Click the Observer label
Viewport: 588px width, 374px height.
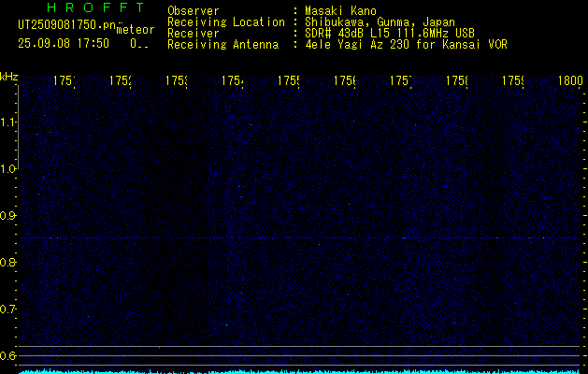pos(194,11)
